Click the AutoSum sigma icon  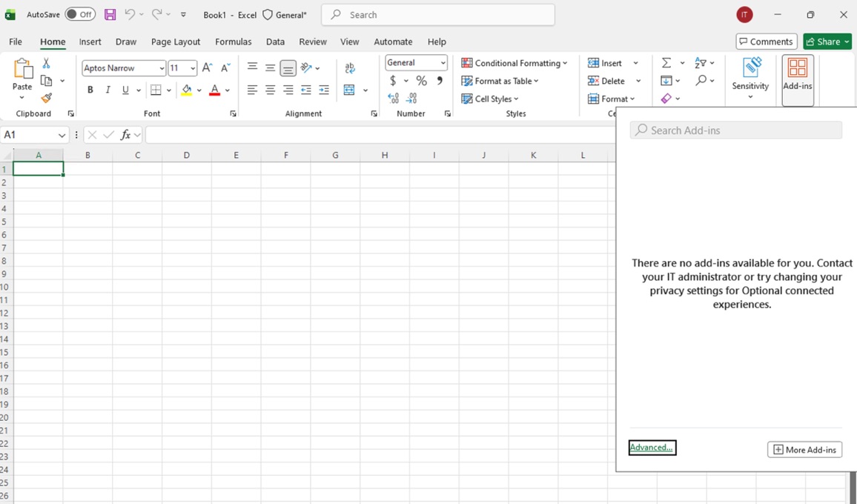click(x=666, y=63)
